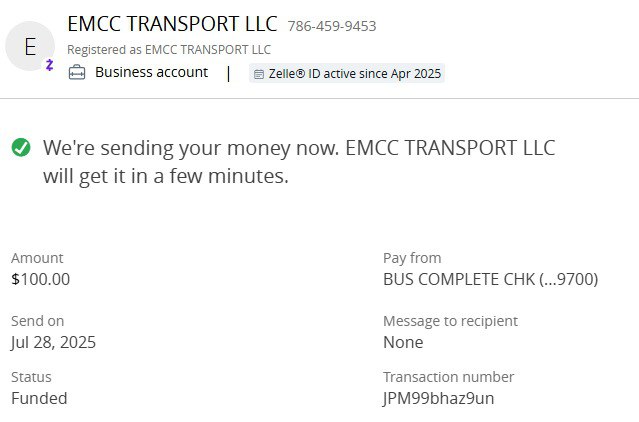639x422 pixels.
Task: Click the calendar icon in Zelle ID badge
Action: [x=258, y=74]
